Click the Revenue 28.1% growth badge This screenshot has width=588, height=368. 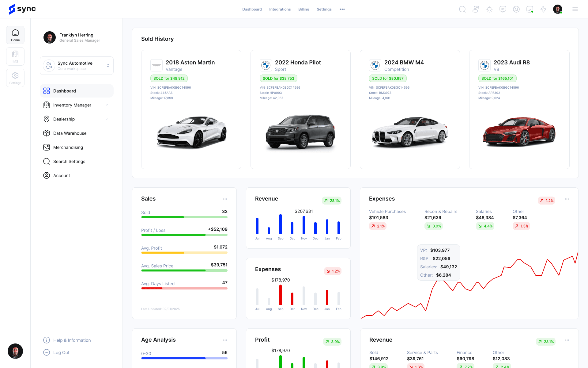[x=332, y=201]
